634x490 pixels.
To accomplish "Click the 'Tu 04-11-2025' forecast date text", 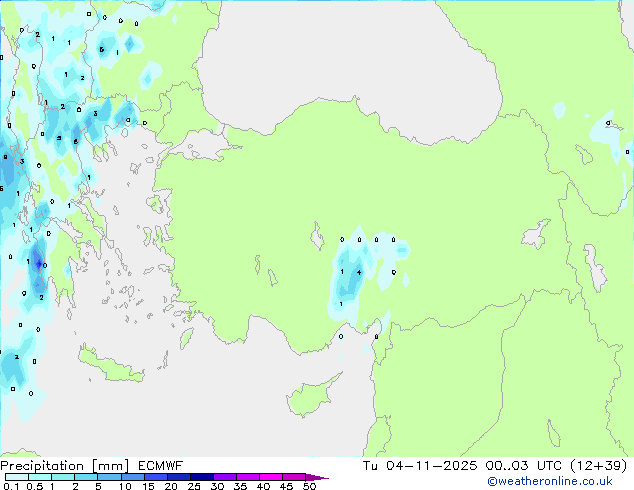I will pyautogui.click(x=420, y=466).
